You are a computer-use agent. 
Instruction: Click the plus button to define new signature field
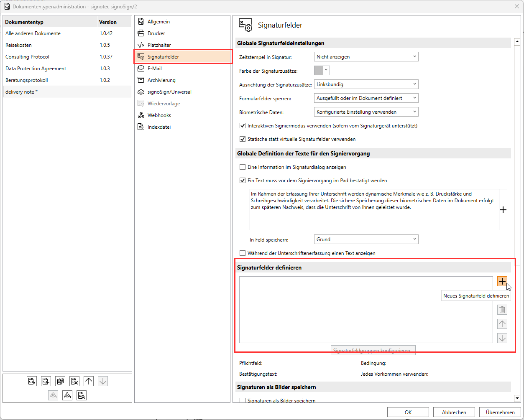(502, 281)
